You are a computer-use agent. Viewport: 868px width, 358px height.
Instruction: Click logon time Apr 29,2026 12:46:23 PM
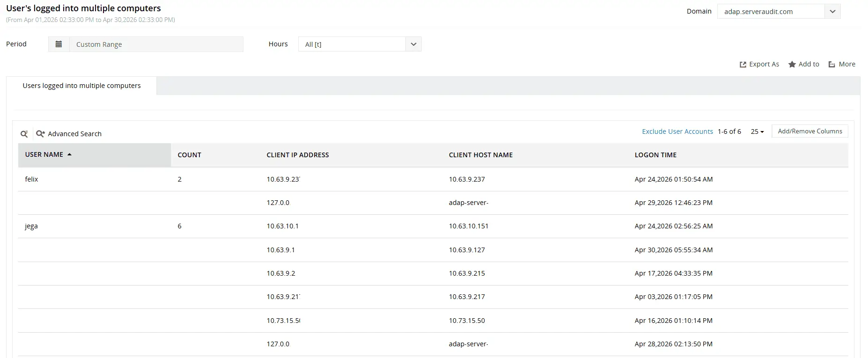pos(674,203)
